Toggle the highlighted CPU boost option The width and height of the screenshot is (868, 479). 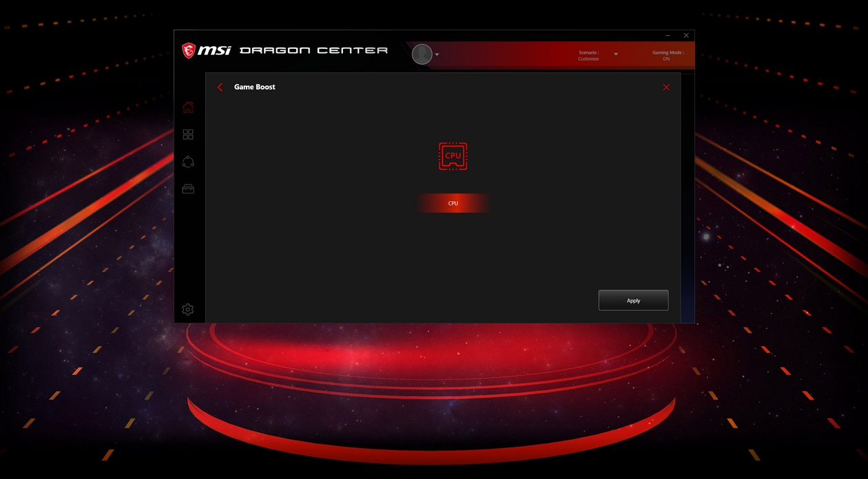pos(453,204)
